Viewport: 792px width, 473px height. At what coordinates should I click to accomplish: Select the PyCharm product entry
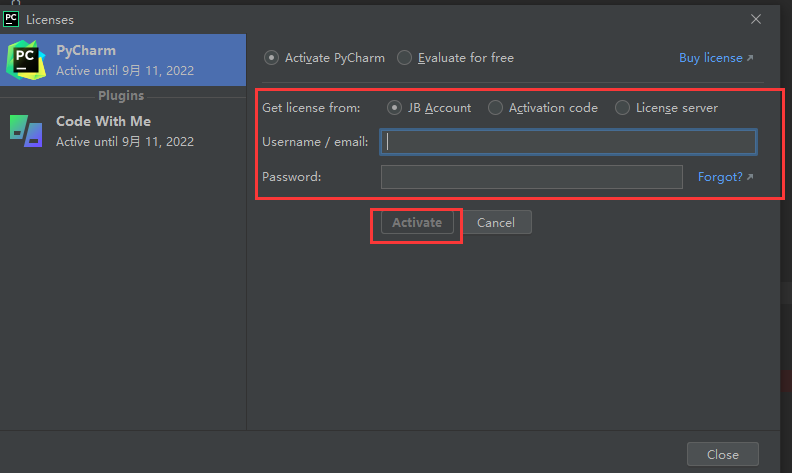click(x=123, y=60)
